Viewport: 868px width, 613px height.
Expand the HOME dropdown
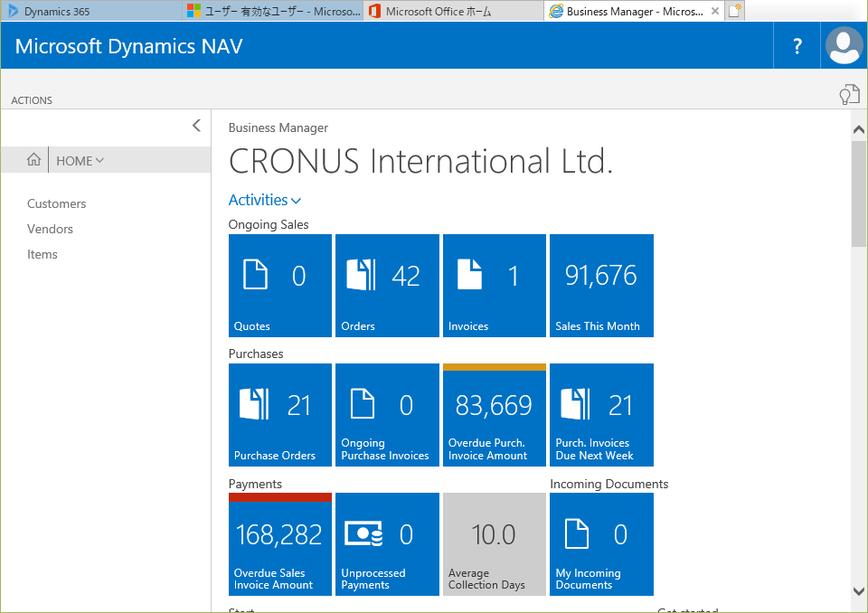pos(80,161)
